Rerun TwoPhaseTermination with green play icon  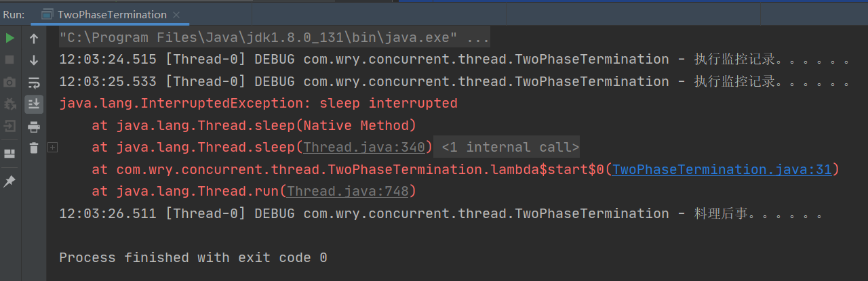coord(9,39)
